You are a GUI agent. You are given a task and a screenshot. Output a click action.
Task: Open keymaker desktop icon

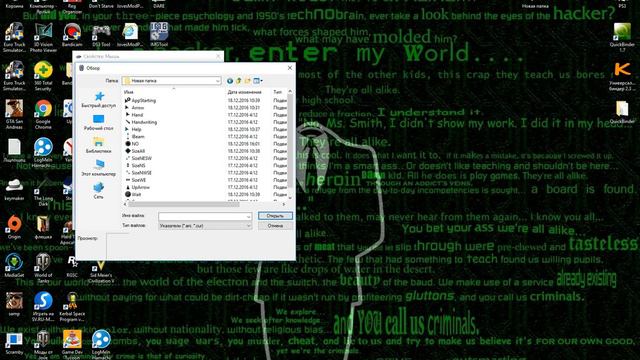coord(14,190)
